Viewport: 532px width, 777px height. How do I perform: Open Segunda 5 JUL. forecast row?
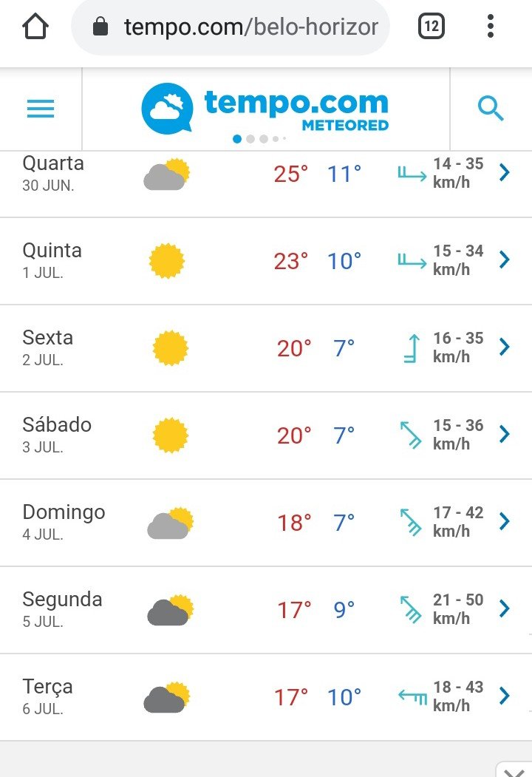[x=266, y=610]
